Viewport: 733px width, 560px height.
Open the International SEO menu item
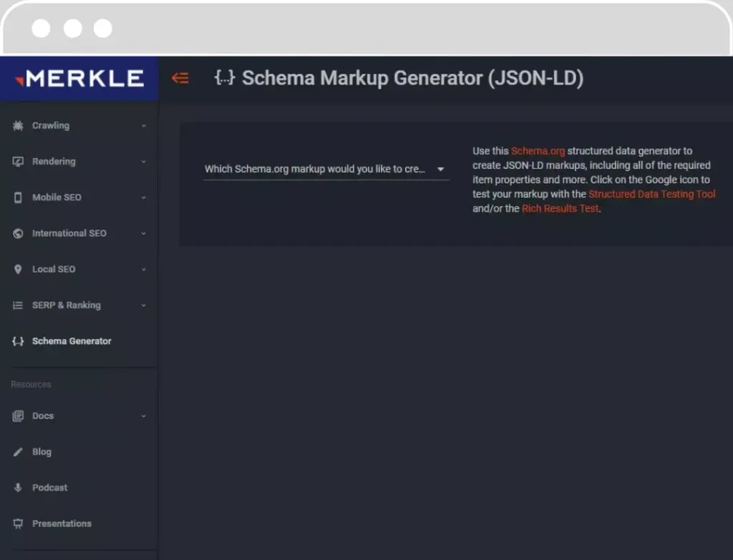coord(79,233)
